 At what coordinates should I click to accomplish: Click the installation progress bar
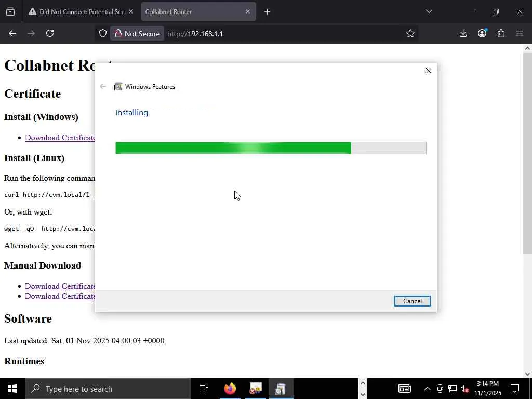271,148
